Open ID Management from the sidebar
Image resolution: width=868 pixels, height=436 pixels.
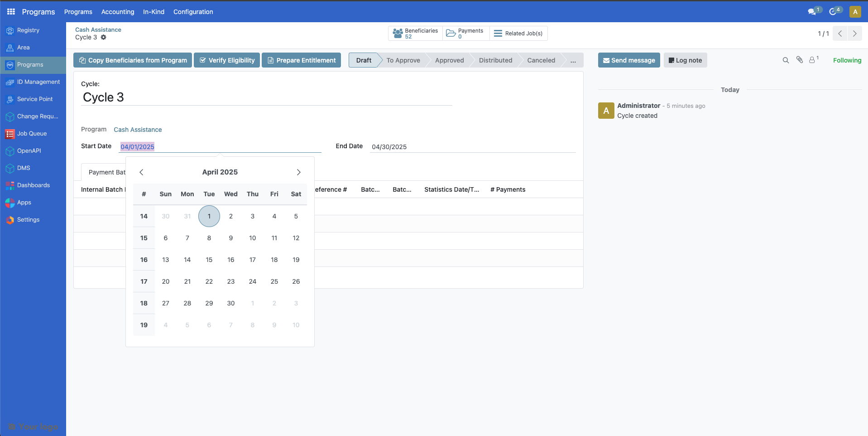38,82
